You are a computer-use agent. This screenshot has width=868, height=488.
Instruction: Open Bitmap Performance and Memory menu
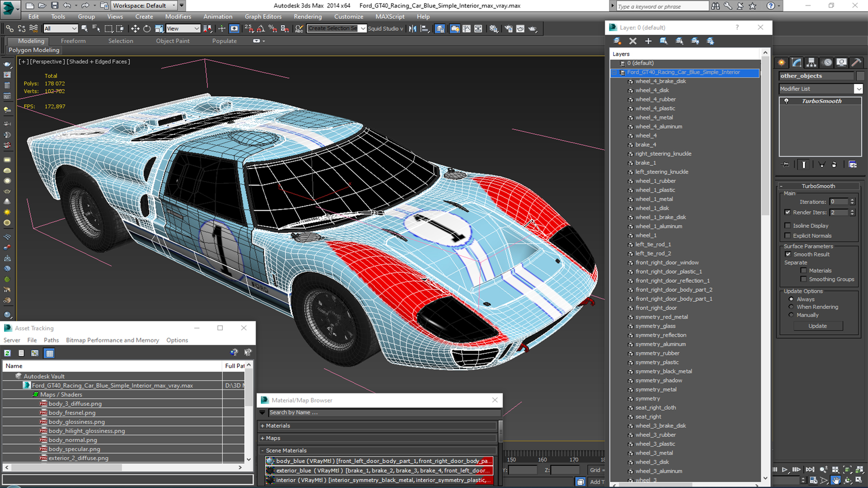(112, 340)
